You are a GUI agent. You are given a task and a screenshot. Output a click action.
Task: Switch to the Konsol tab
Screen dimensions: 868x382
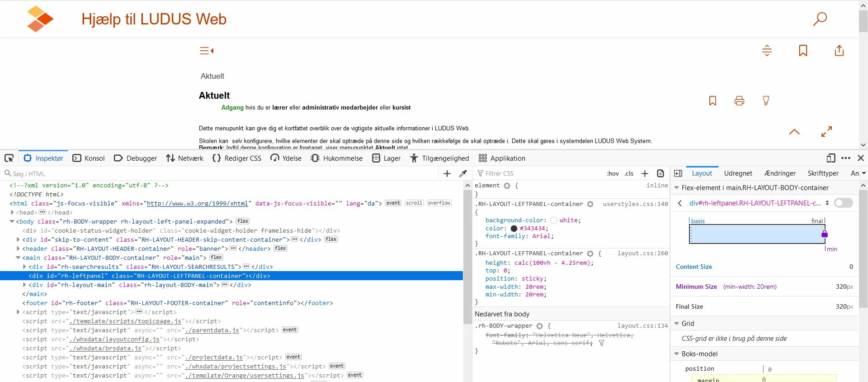(89, 158)
